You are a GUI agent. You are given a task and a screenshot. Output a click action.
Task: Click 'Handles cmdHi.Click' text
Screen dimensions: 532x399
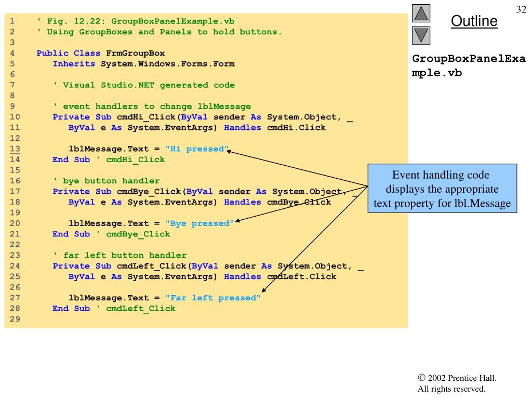[275, 128]
